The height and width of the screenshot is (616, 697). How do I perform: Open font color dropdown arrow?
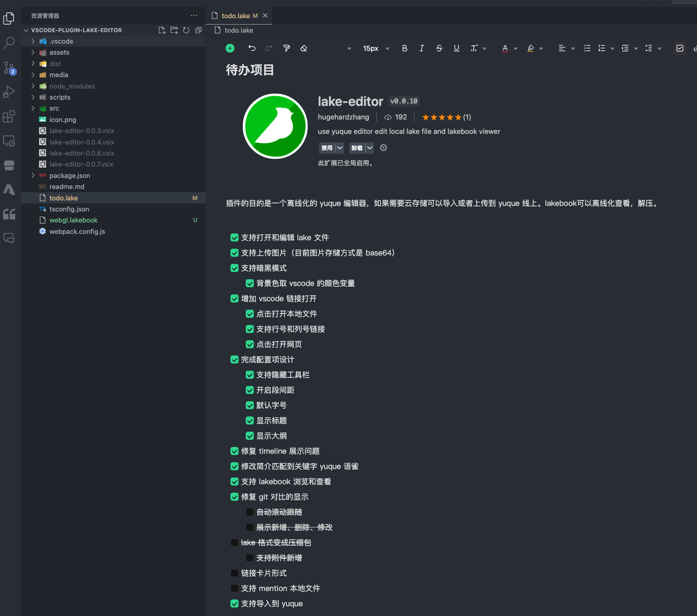(x=516, y=49)
